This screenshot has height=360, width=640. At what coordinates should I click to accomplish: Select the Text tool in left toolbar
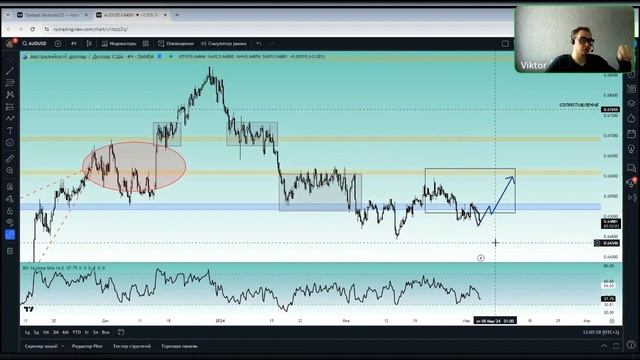click(10, 131)
